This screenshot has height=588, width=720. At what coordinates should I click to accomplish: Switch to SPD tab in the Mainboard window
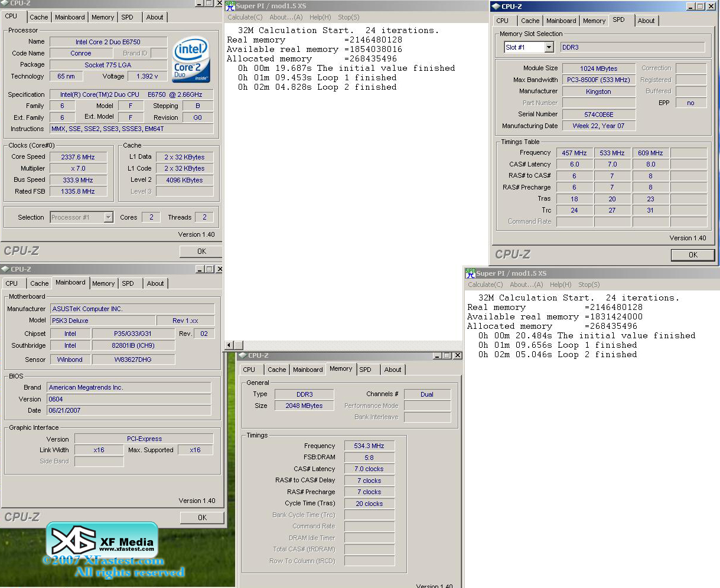128,283
